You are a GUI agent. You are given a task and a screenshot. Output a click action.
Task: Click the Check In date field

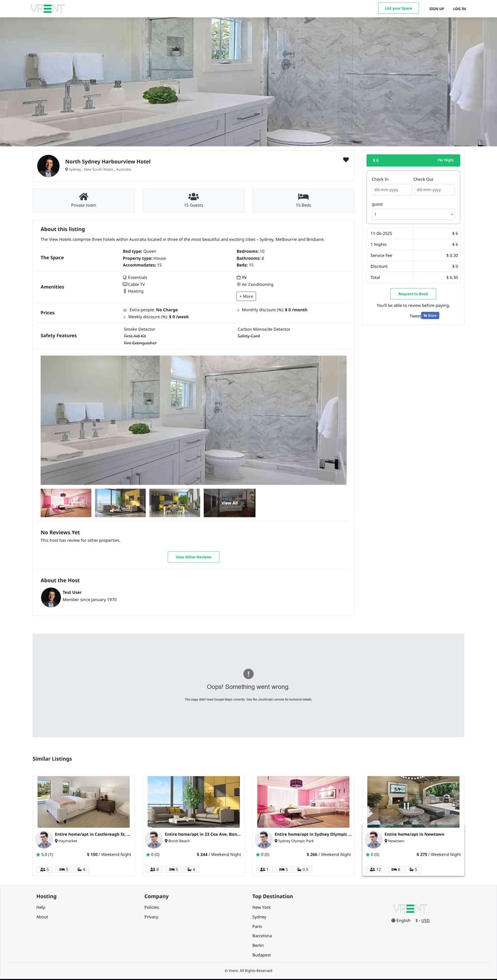click(x=392, y=190)
